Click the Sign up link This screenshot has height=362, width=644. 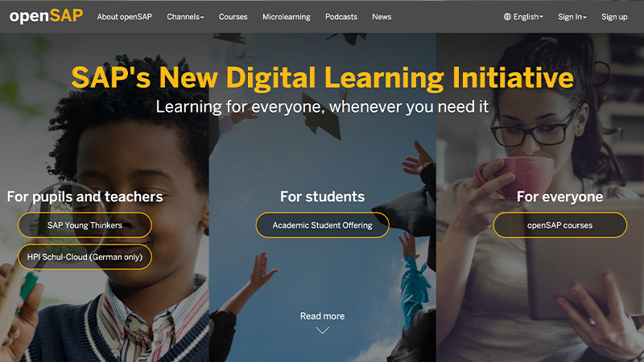[614, 17]
